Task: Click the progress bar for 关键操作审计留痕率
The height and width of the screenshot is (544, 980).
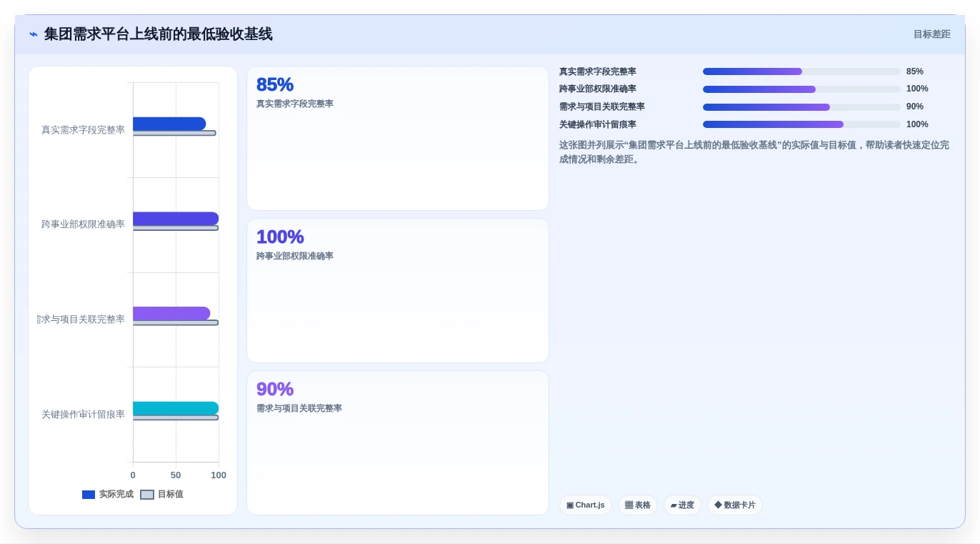Action: [801, 124]
